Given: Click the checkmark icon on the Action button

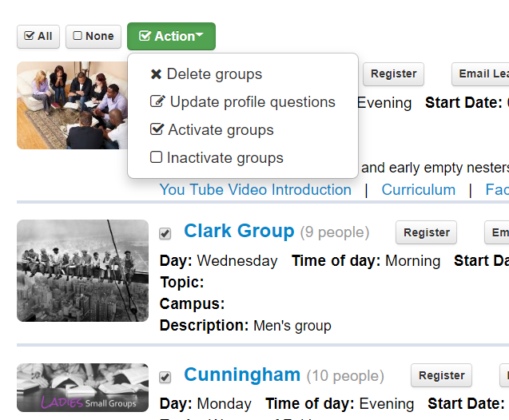Looking at the screenshot, I should 145,36.
